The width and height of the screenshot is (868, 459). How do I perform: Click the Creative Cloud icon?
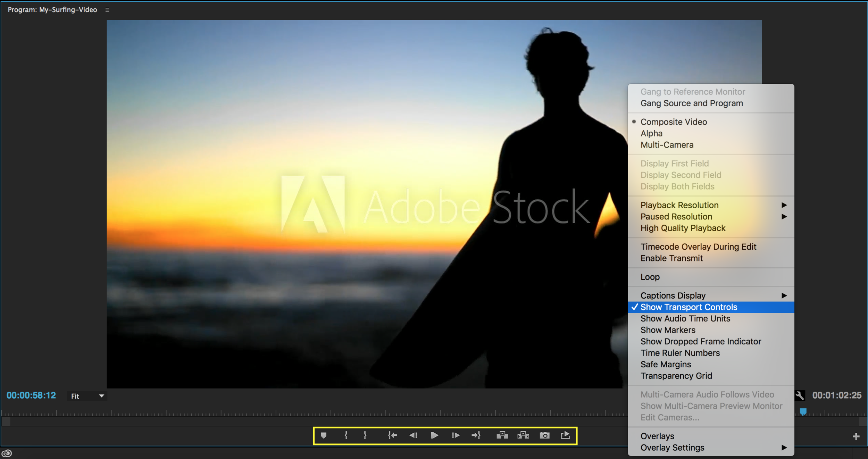tap(7, 453)
